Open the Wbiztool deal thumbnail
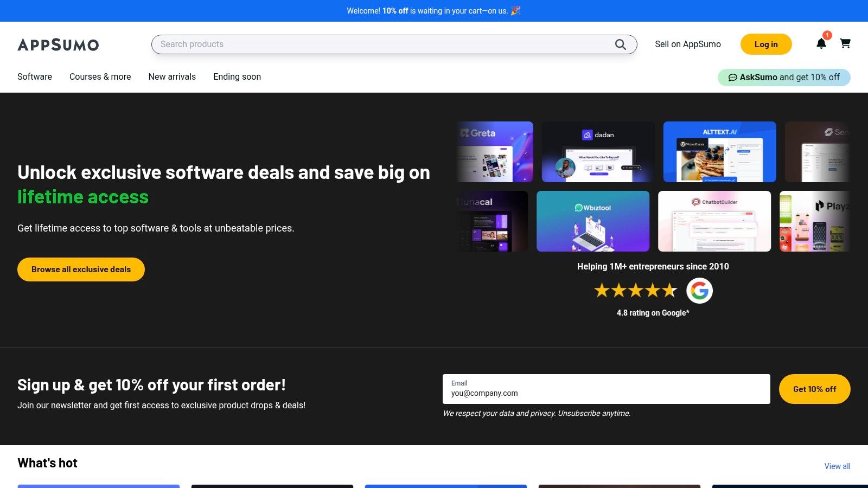868x488 pixels. (593, 221)
